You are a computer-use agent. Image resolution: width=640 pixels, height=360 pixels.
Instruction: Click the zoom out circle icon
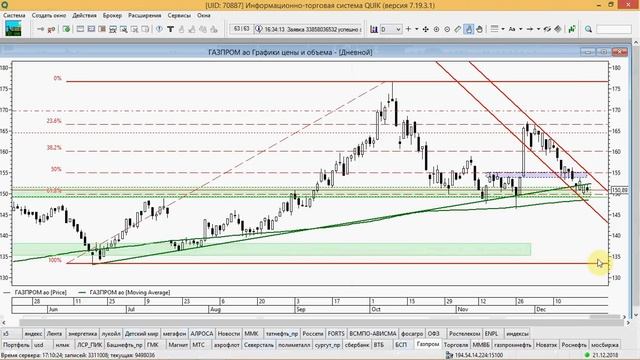(447, 29)
